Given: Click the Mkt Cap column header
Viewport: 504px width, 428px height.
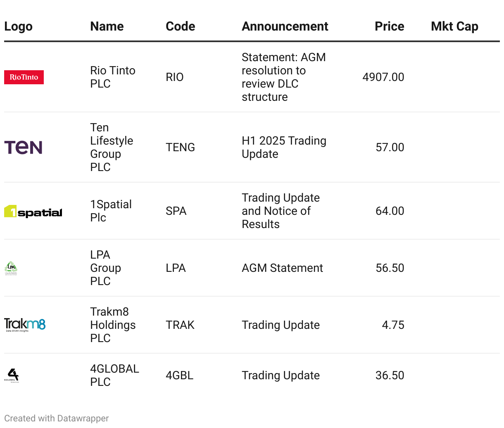Looking at the screenshot, I should [x=454, y=26].
